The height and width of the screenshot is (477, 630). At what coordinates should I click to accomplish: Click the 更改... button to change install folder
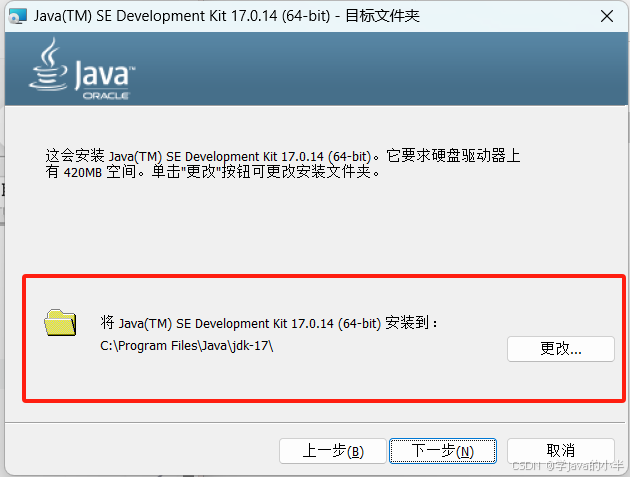click(560, 349)
